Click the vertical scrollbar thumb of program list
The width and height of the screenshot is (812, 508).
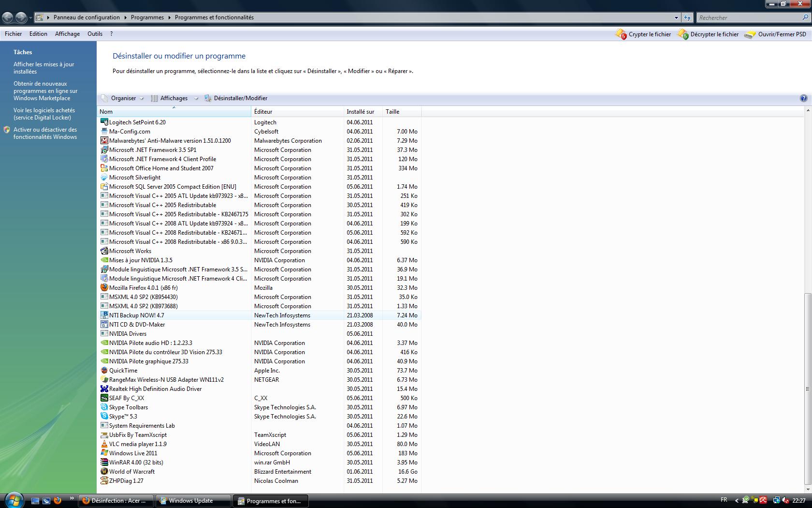(808, 388)
